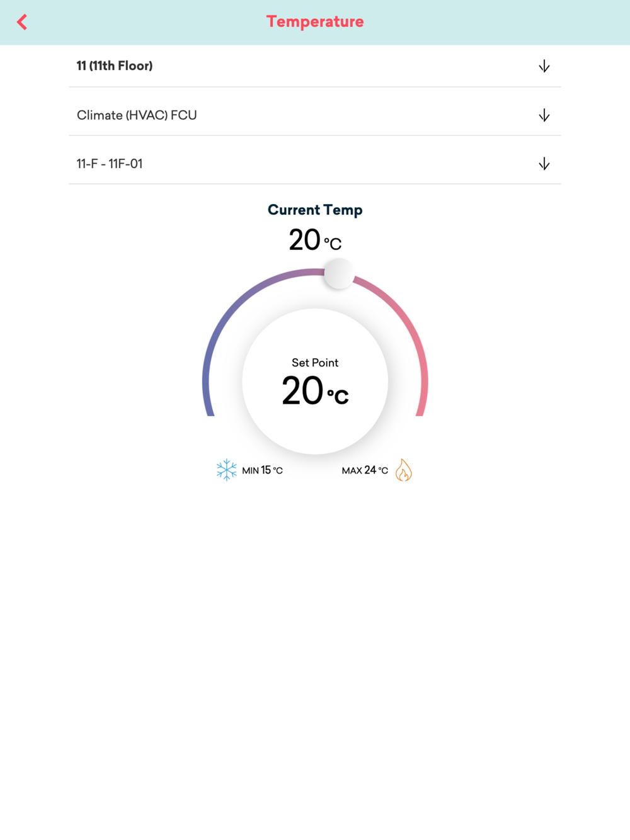Click the 20 °C set point value
The height and width of the screenshot is (840, 630).
315,391
